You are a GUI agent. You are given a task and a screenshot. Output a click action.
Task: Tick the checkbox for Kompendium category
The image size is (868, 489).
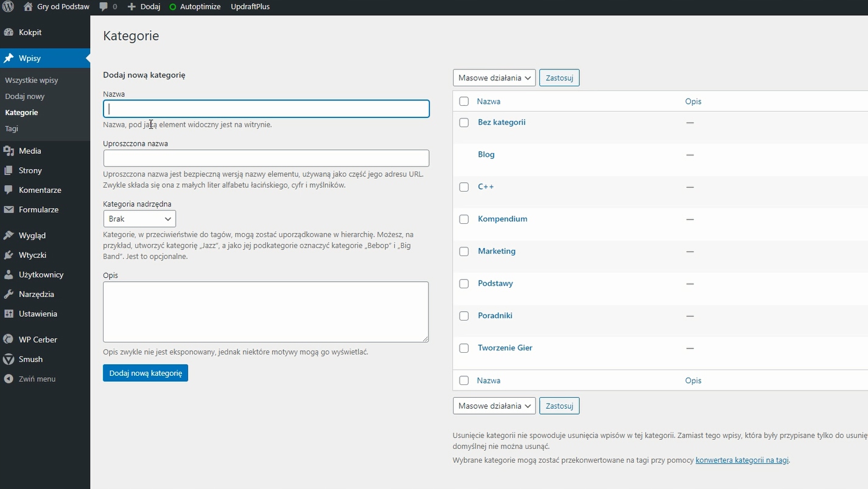click(x=464, y=219)
